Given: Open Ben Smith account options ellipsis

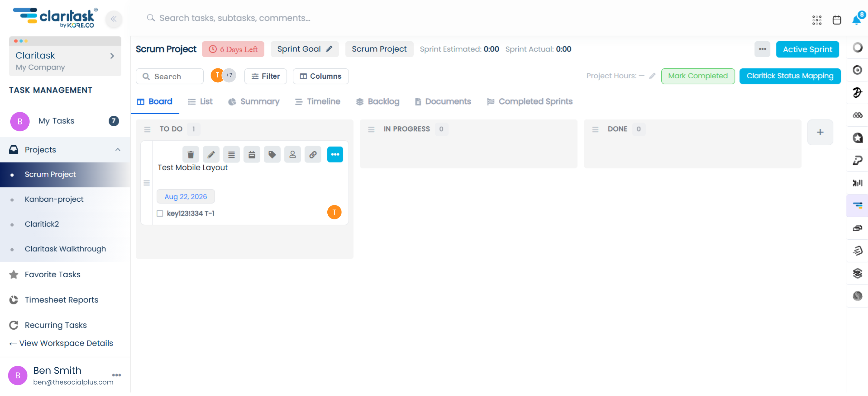Looking at the screenshot, I should 116,375.
